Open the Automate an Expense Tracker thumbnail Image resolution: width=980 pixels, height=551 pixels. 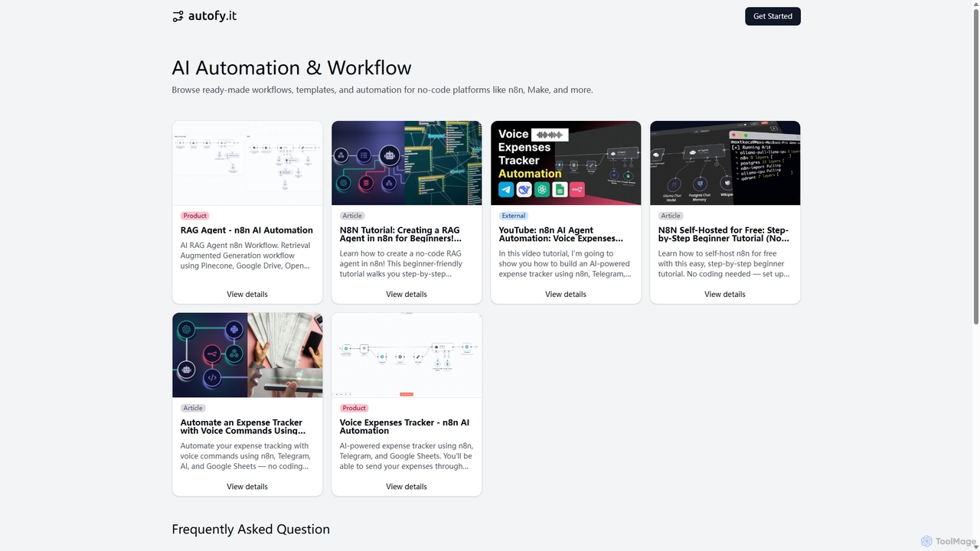coord(247,355)
